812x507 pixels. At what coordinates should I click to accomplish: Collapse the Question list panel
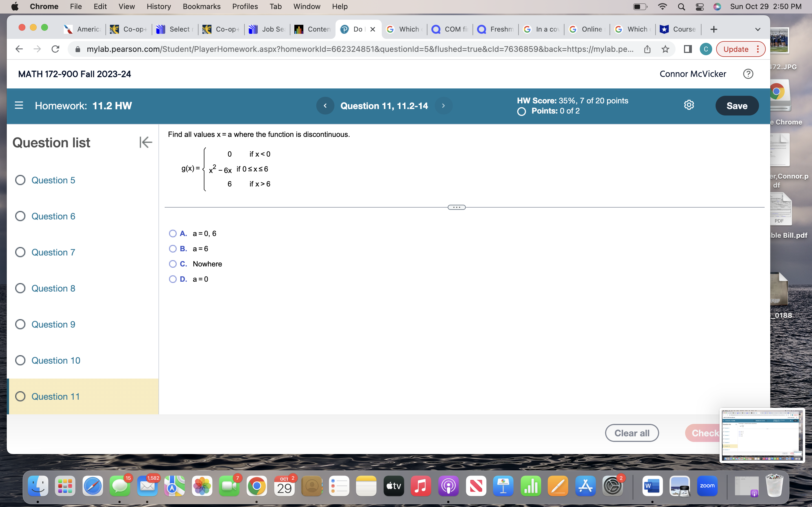click(145, 142)
